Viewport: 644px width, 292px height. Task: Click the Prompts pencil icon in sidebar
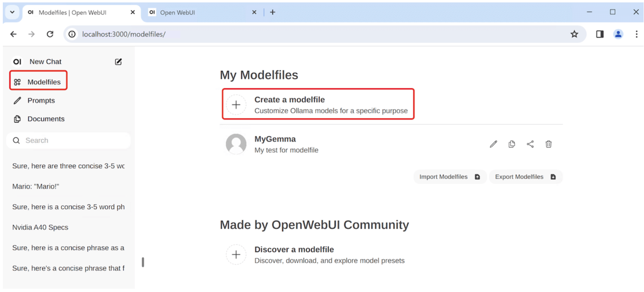pos(17,101)
